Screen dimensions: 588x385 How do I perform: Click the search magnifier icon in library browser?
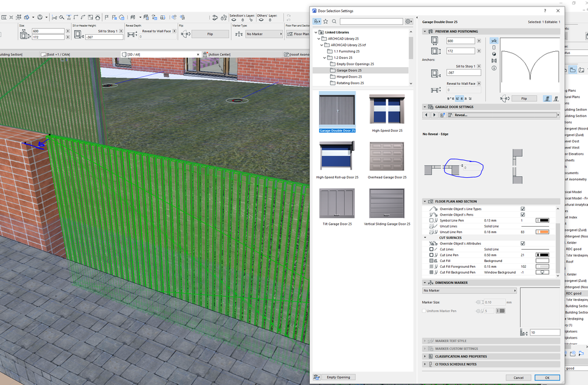click(x=334, y=21)
